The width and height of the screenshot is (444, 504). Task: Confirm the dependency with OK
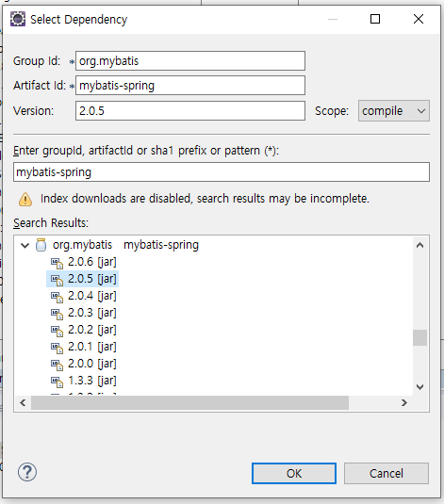point(294,473)
